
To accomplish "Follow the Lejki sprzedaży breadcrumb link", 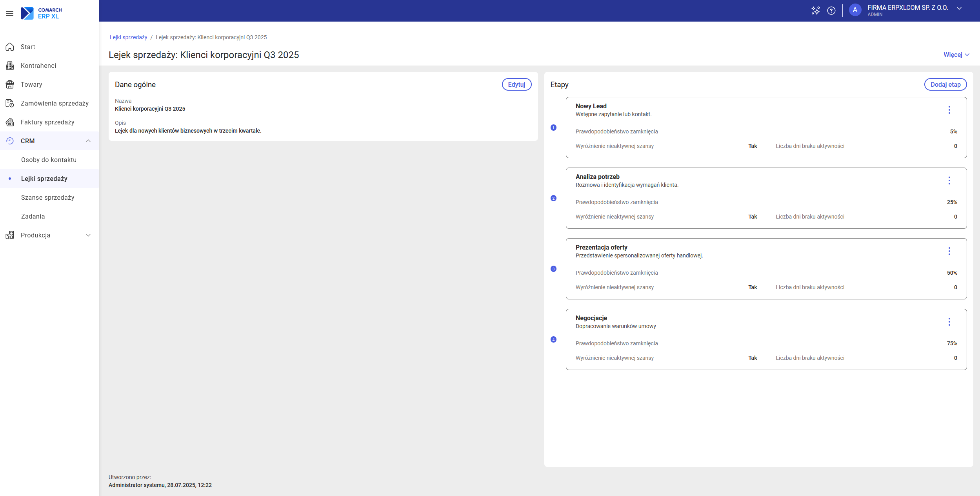I will click(x=128, y=37).
